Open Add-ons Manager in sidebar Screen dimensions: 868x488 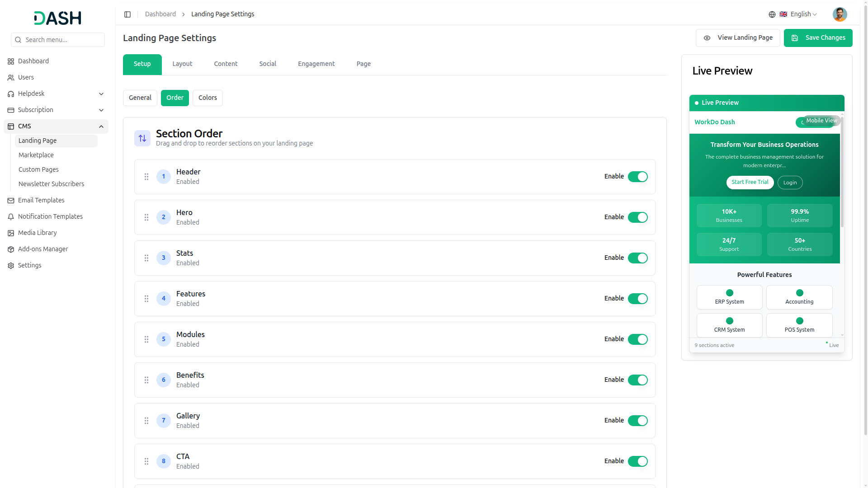pos(43,249)
